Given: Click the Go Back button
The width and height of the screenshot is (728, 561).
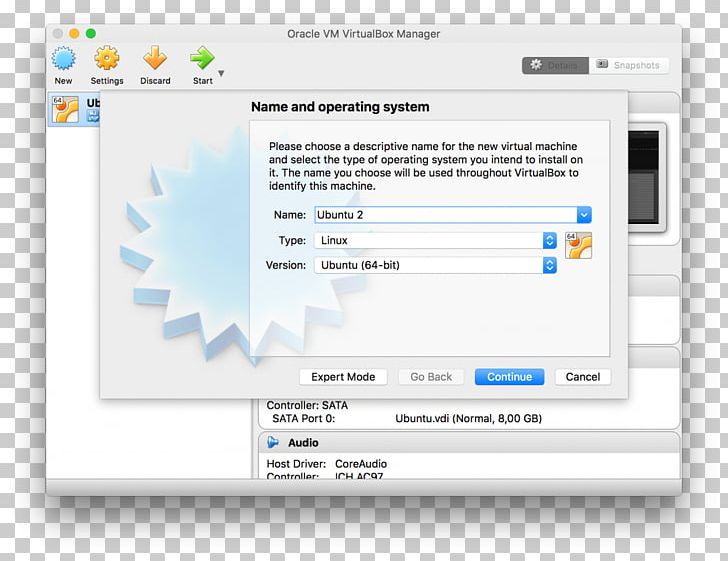Looking at the screenshot, I should [x=431, y=377].
